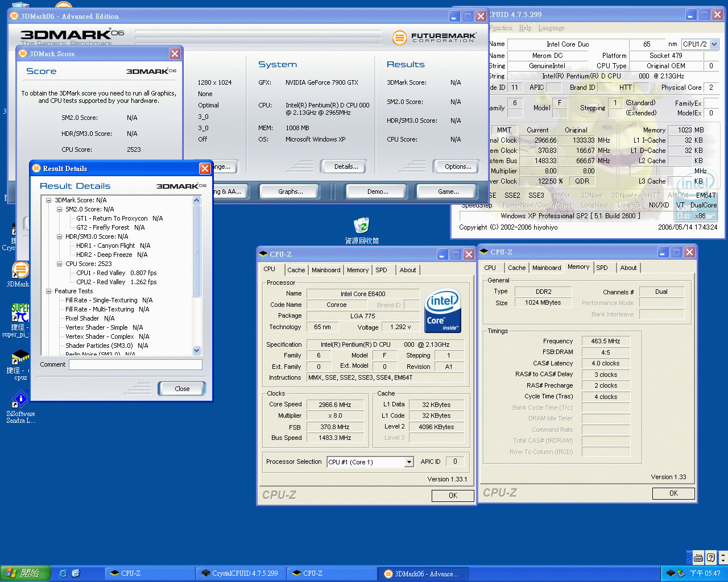Open the SiSoftware Sandra shortcut icon
728x582 pixels.
pyautogui.click(x=20, y=399)
